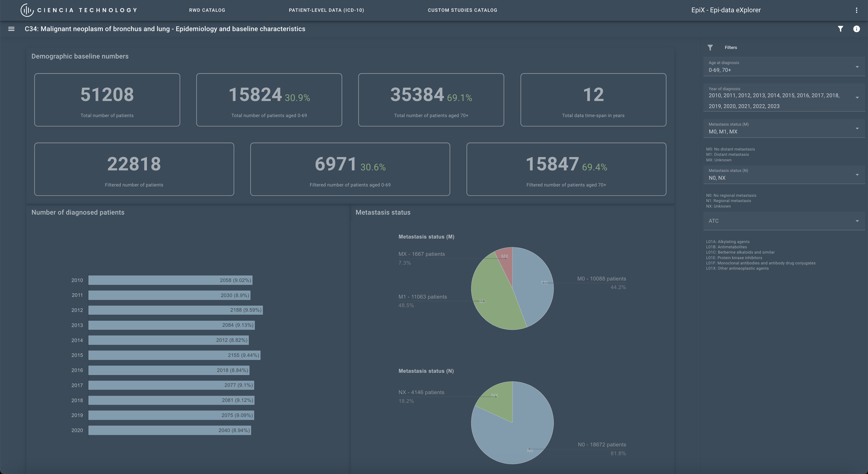Viewport: 868px width, 474px height.
Task: Click the funnel icon beside the Filters label
Action: pyautogui.click(x=710, y=48)
